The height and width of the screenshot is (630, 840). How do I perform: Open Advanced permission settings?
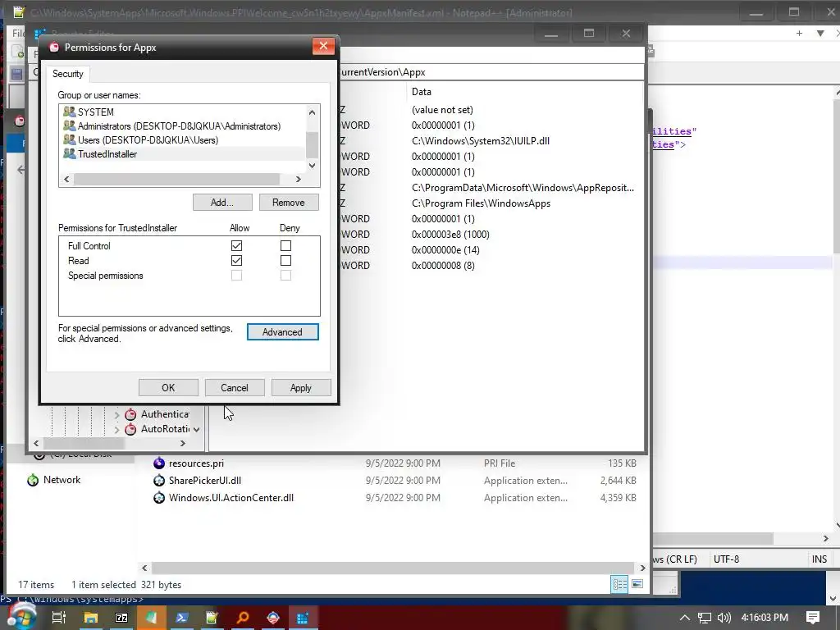coord(282,331)
